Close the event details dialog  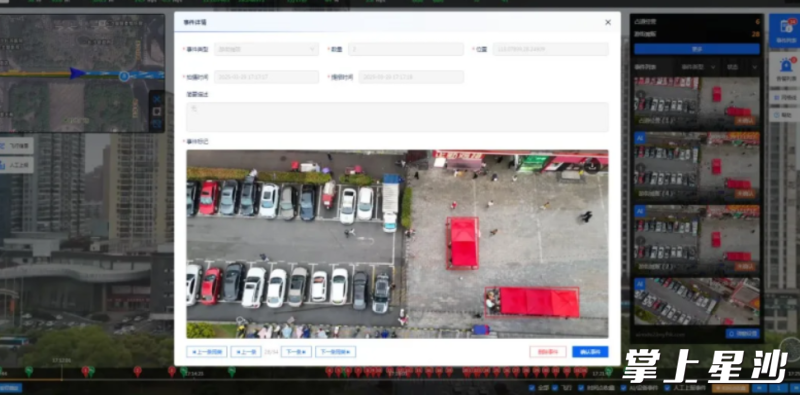pyautogui.click(x=608, y=22)
